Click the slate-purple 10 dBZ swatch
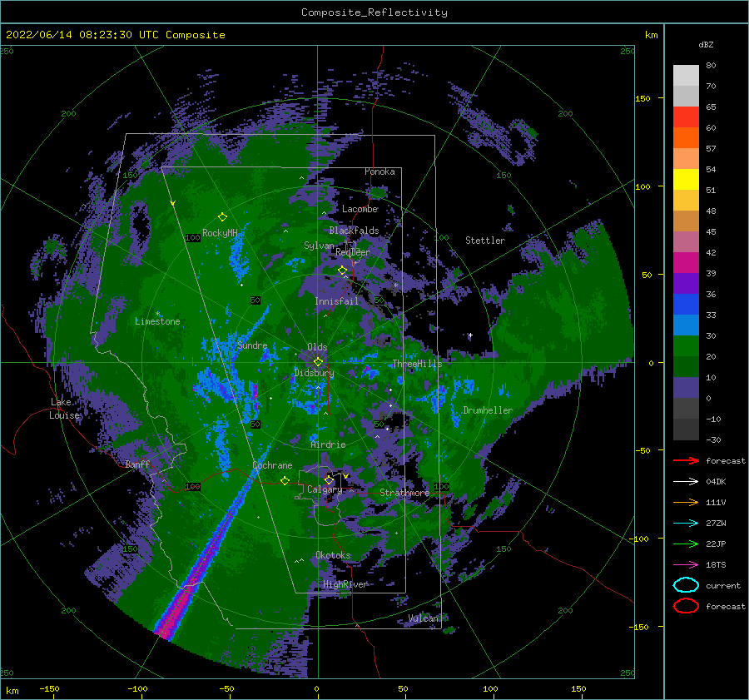The width and height of the screenshot is (749, 700). click(686, 387)
